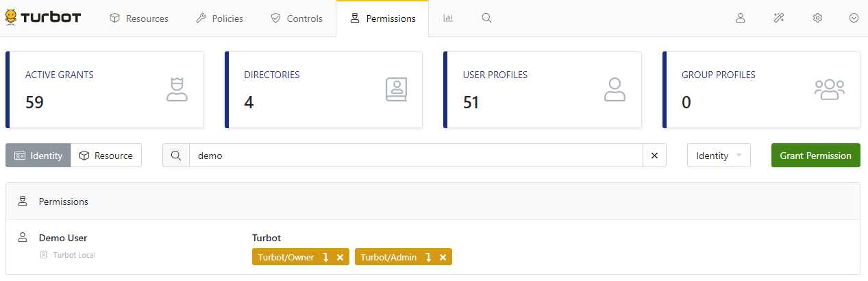The height and width of the screenshot is (281, 868).
Task: Revoke Turbot/Owner with its X icon
Action: point(340,257)
